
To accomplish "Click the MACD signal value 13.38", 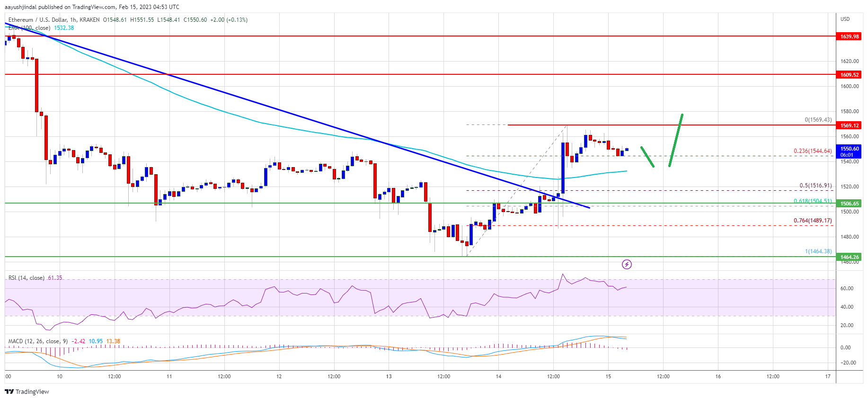I will (113, 341).
